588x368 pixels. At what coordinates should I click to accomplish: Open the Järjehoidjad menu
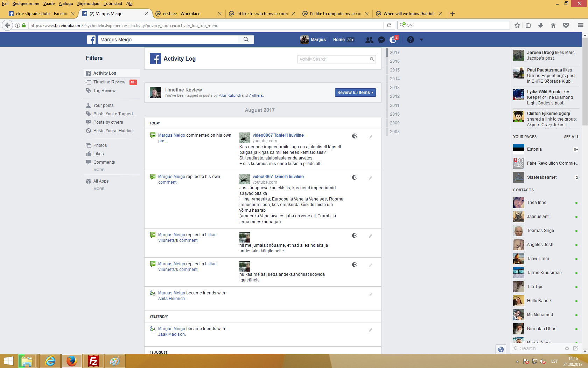(x=88, y=4)
